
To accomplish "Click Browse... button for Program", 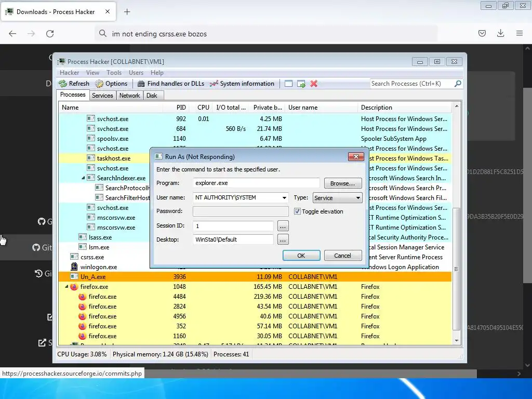I will pyautogui.click(x=343, y=183).
